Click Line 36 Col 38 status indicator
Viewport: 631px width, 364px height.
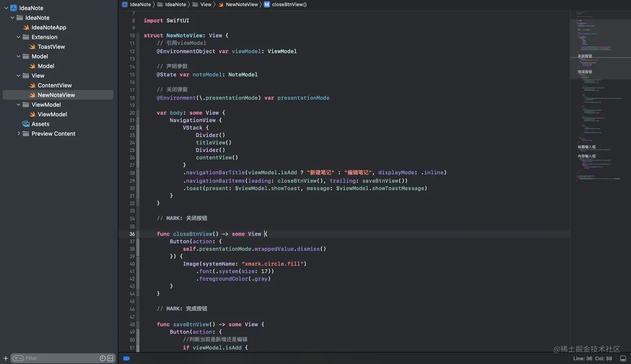pos(592,359)
